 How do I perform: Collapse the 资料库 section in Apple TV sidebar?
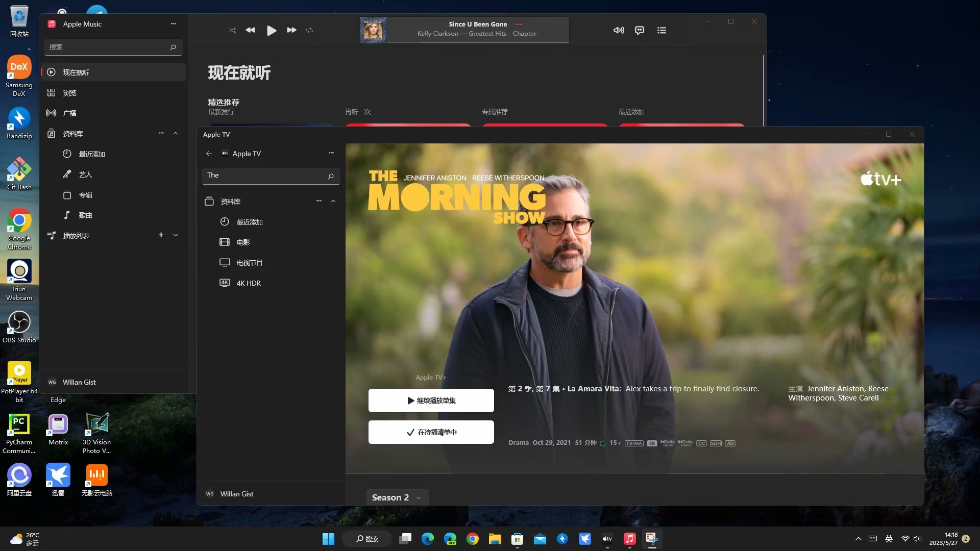click(333, 201)
